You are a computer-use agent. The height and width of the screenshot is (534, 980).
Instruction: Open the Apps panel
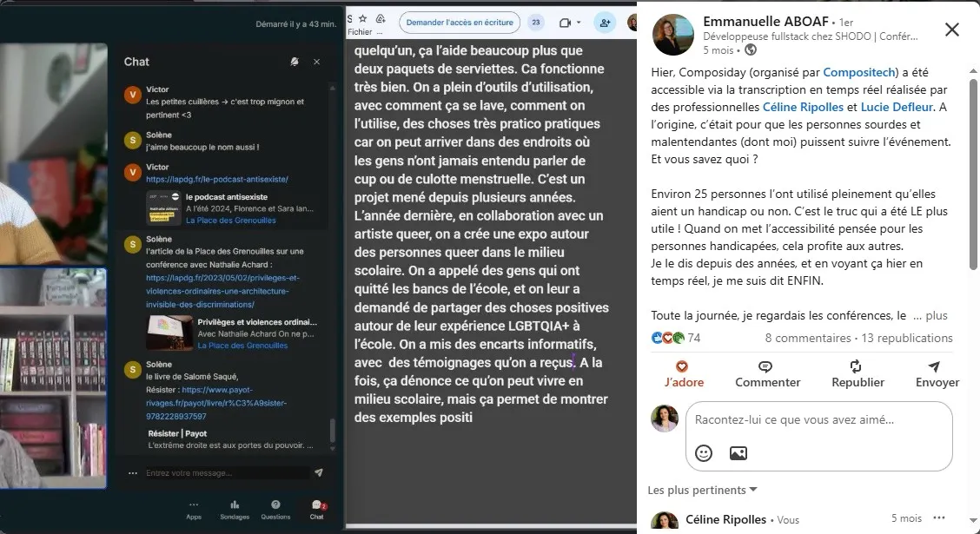click(x=194, y=510)
